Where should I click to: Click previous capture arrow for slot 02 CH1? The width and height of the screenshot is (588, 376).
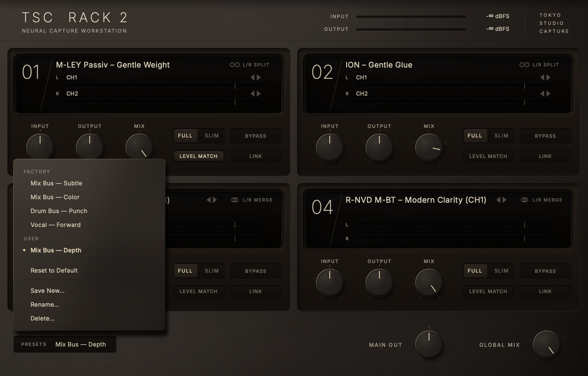point(542,77)
